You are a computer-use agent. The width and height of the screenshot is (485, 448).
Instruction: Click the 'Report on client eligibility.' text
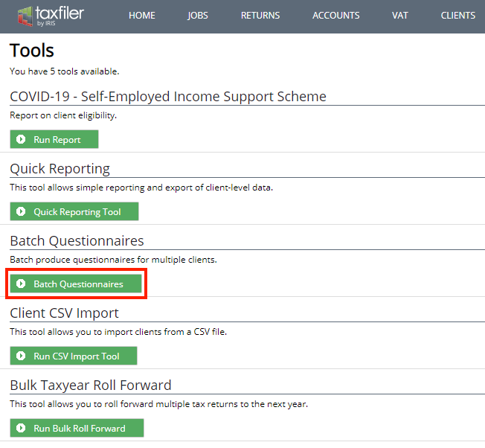(63, 115)
